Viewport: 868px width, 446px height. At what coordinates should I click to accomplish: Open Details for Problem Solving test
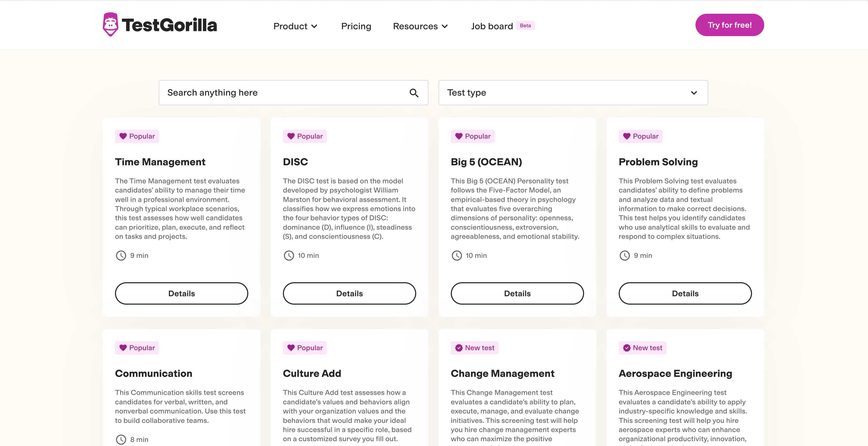(x=685, y=293)
